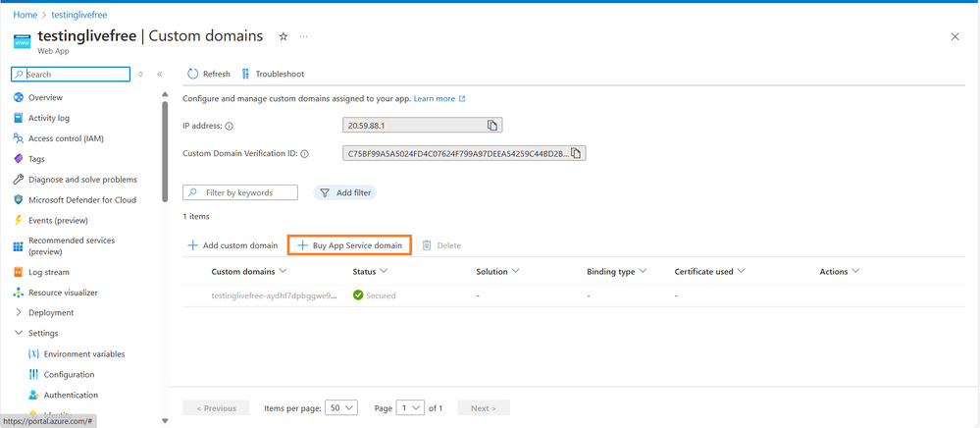Click the IP address value field
Screen dimensions: 980x428
pos(423,125)
